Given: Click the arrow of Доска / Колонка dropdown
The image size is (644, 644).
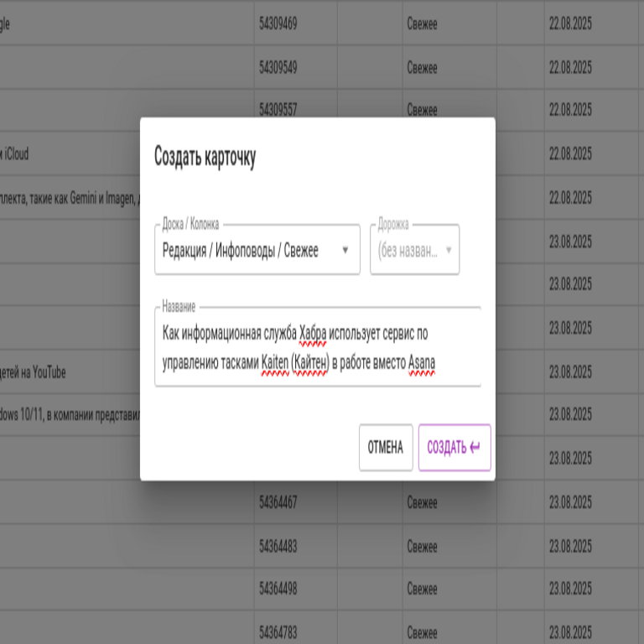Looking at the screenshot, I should pyautogui.click(x=345, y=251).
